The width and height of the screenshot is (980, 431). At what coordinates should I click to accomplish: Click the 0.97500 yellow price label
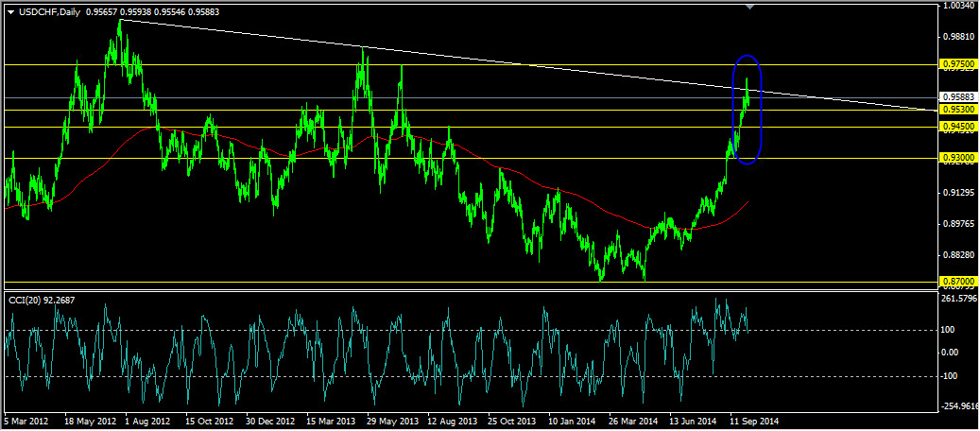957,64
